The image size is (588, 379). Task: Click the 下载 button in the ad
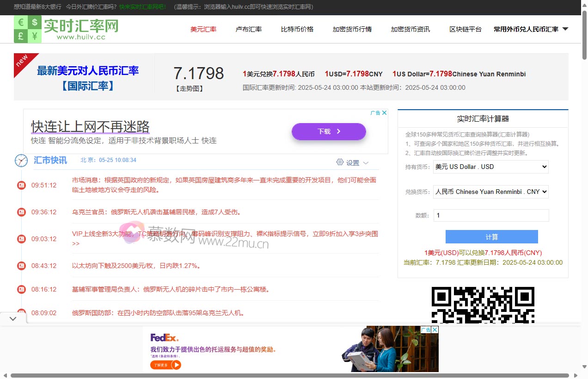329,131
